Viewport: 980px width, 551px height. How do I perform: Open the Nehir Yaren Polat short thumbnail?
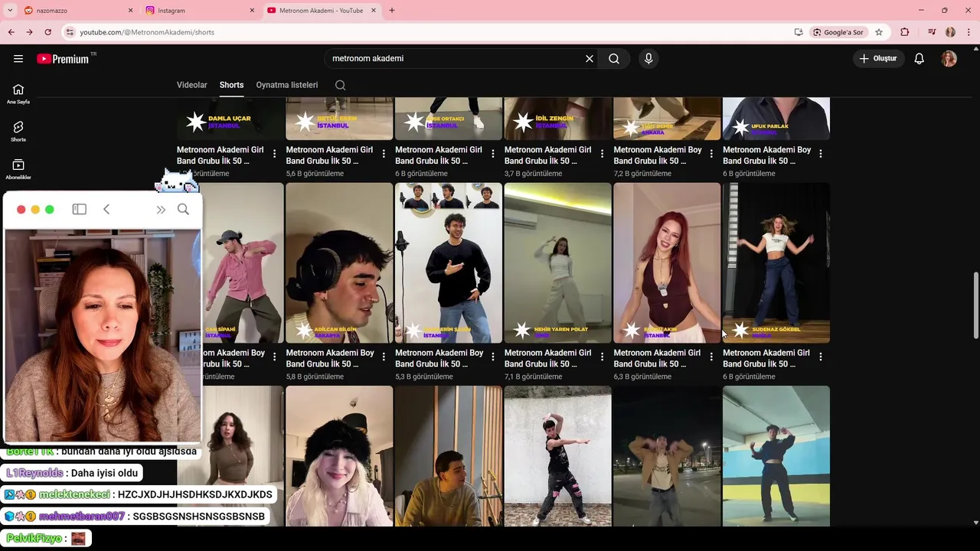coord(557,262)
